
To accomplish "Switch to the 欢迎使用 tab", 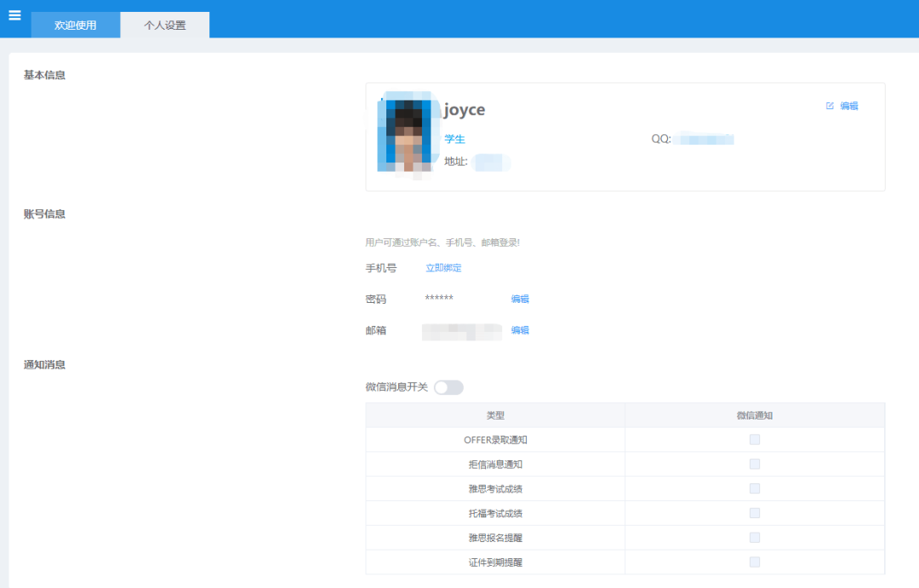I will pos(76,26).
